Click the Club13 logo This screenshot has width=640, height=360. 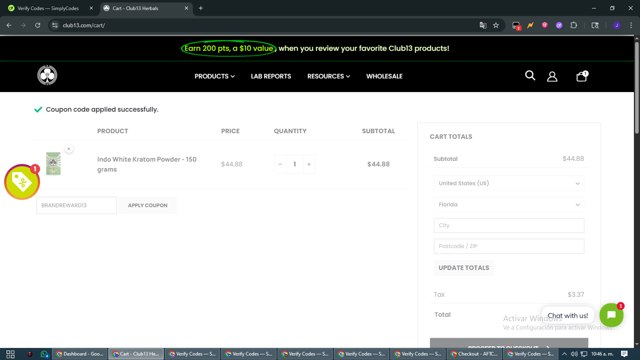coord(47,75)
